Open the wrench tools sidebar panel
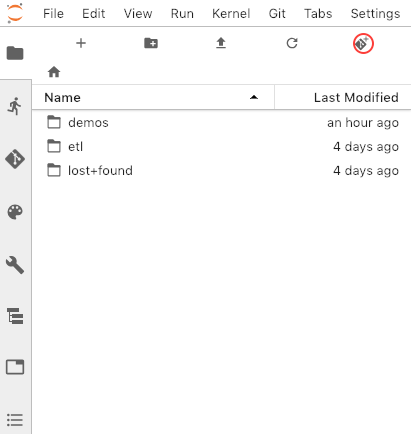 [15, 265]
